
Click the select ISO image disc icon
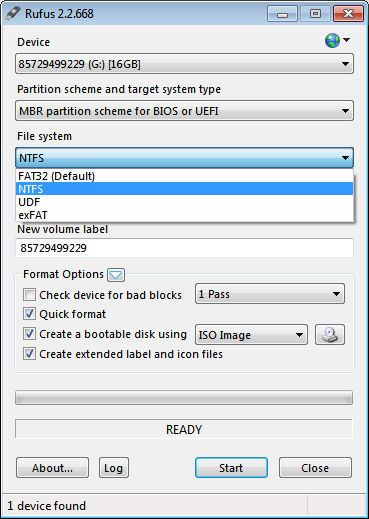(x=330, y=334)
